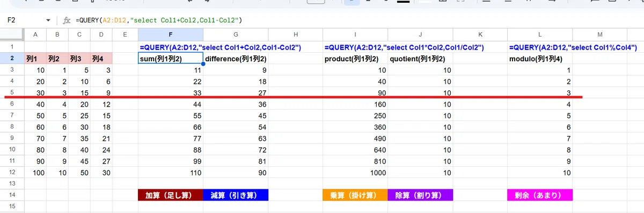Select column A header

[35, 34]
